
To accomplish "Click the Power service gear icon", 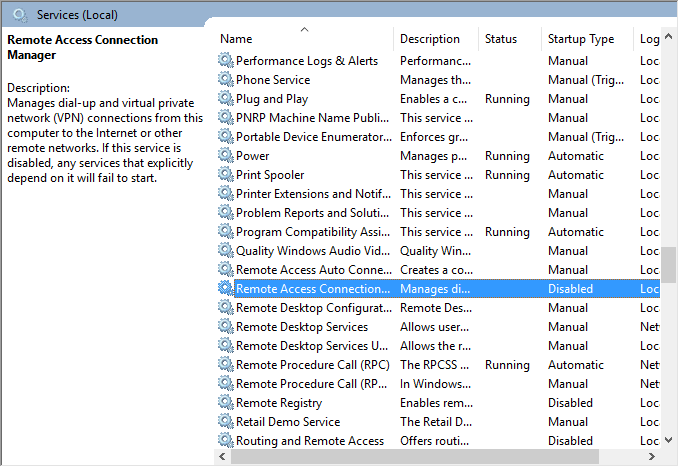I will click(226, 155).
